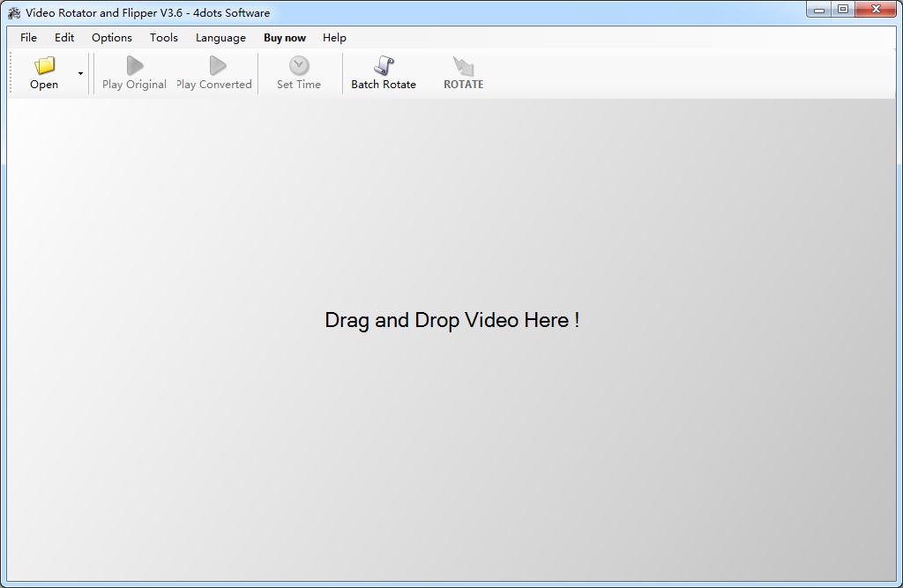
Task: Open the Help menu
Action: pos(334,38)
